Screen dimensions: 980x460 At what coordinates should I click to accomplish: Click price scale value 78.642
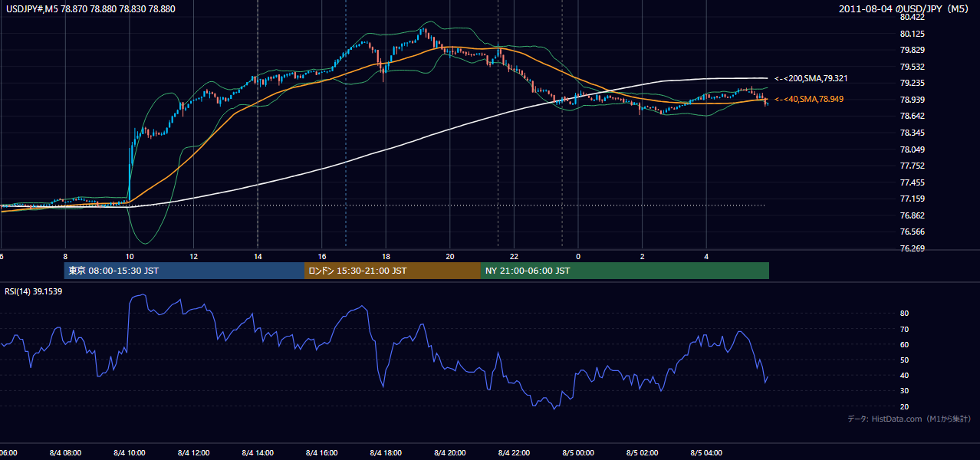pos(912,116)
